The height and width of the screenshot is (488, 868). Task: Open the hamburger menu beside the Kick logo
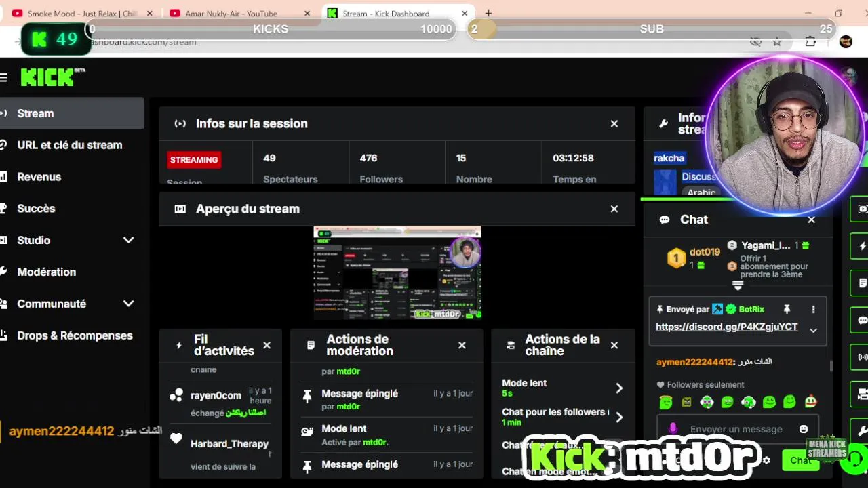tap(3, 78)
